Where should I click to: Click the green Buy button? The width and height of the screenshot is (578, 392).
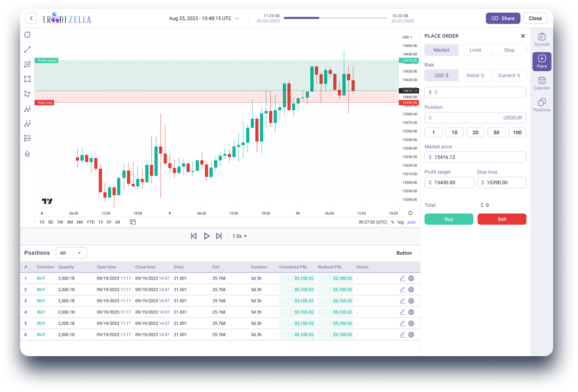pyautogui.click(x=449, y=219)
